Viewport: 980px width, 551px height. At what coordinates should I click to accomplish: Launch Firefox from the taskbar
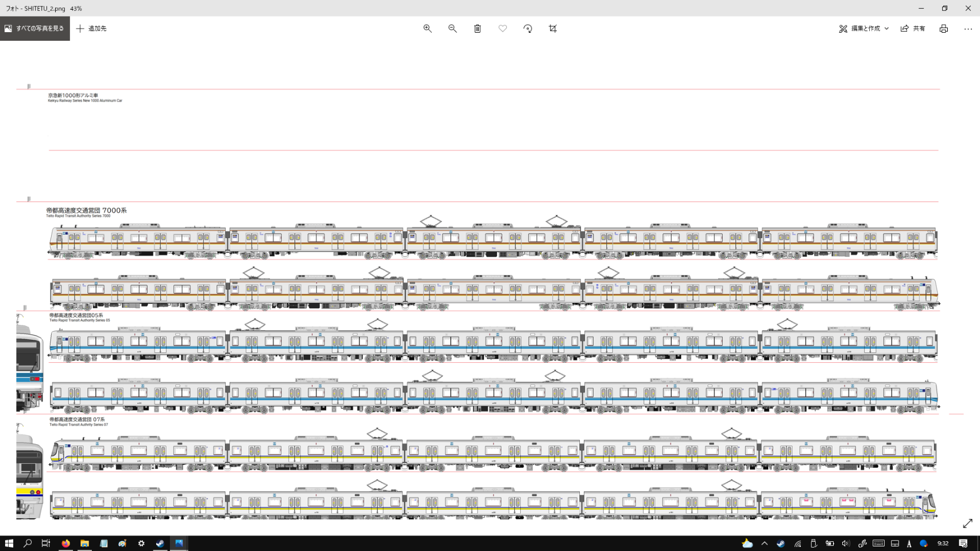[66, 543]
